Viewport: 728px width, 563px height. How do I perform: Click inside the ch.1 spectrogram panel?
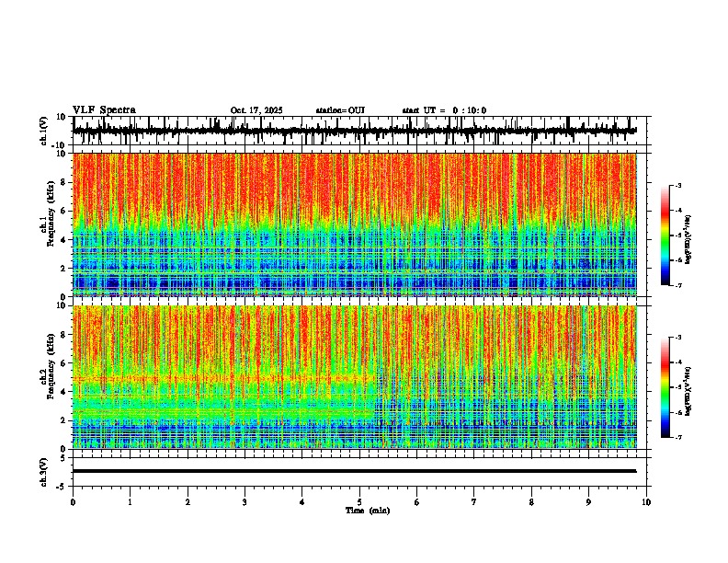(355, 224)
